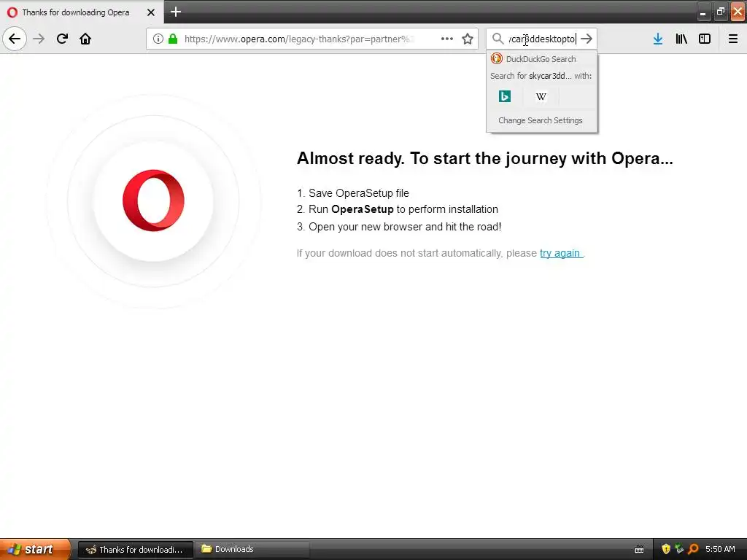Minimize the Firefox window

[x=703, y=12]
